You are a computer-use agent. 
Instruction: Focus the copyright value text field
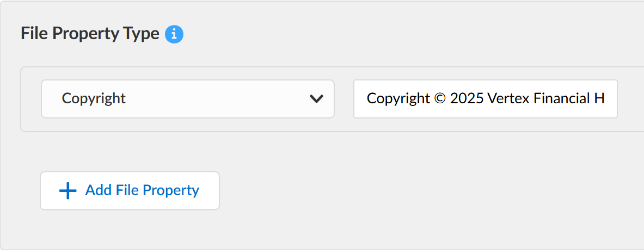(485, 99)
